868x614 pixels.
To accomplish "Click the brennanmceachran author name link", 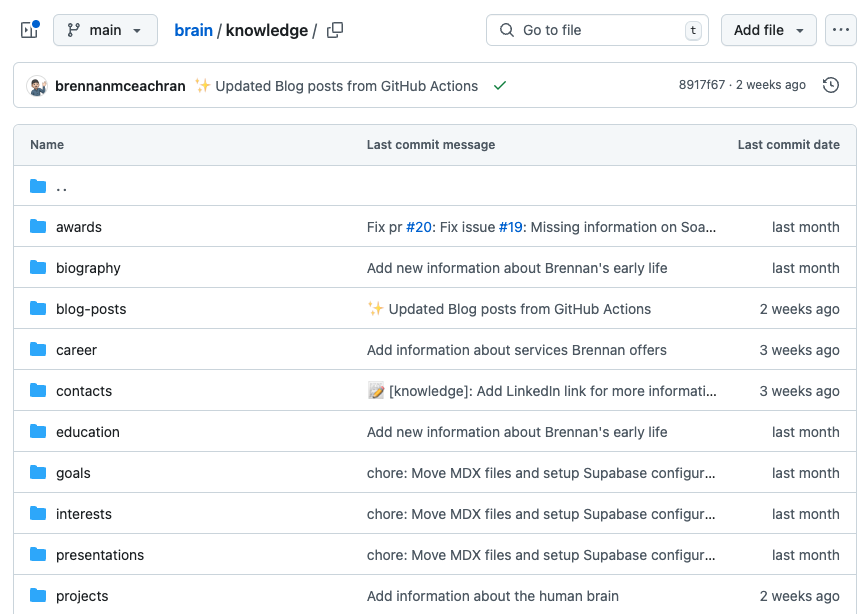I will click(121, 86).
